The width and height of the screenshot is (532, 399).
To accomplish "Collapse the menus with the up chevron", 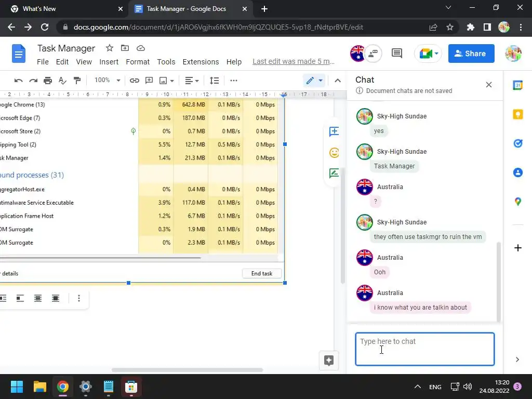I will click(338, 81).
